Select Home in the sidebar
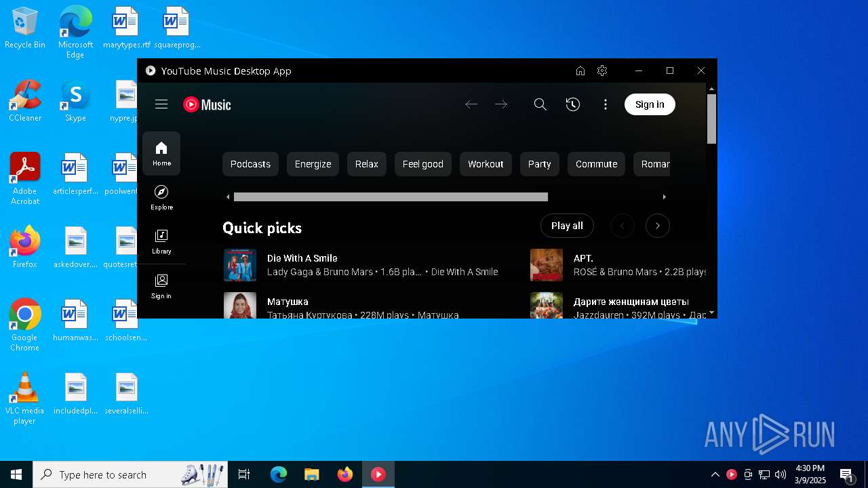The width and height of the screenshot is (868, 488). tap(161, 154)
